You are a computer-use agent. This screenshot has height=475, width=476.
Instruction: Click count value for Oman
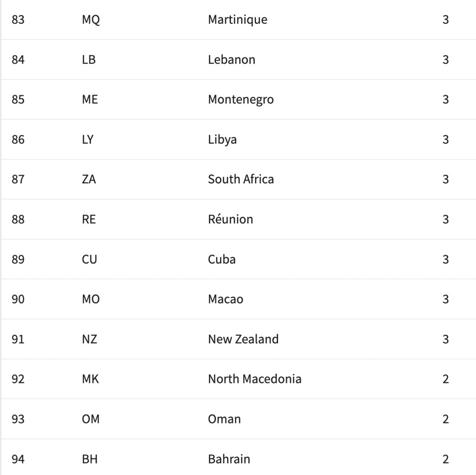445,419
